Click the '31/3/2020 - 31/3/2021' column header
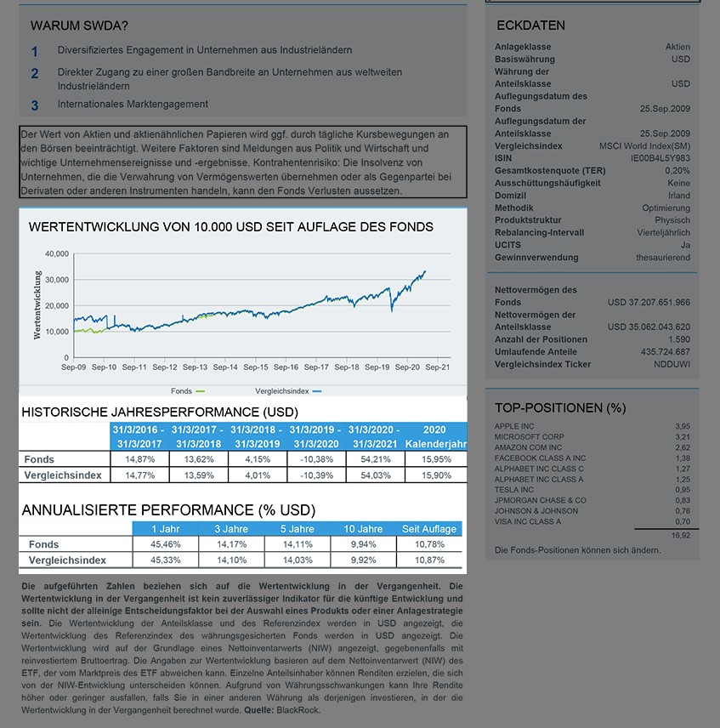Image resolution: width=720 pixels, height=728 pixels. point(375,436)
